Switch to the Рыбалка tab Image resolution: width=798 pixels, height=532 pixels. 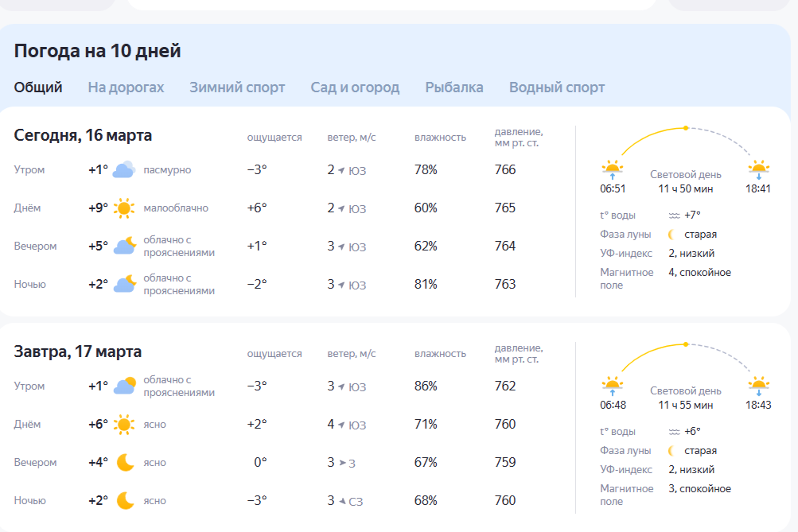coord(456,87)
